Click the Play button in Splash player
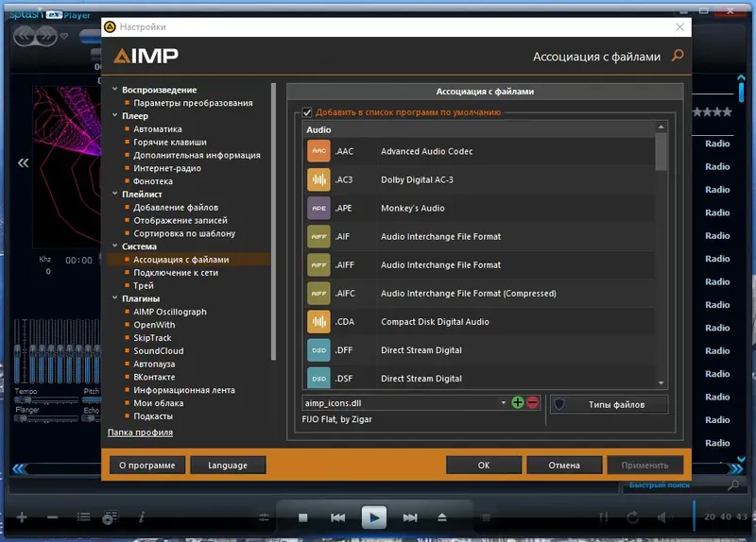Screen dimensions: 756x542 (373, 517)
